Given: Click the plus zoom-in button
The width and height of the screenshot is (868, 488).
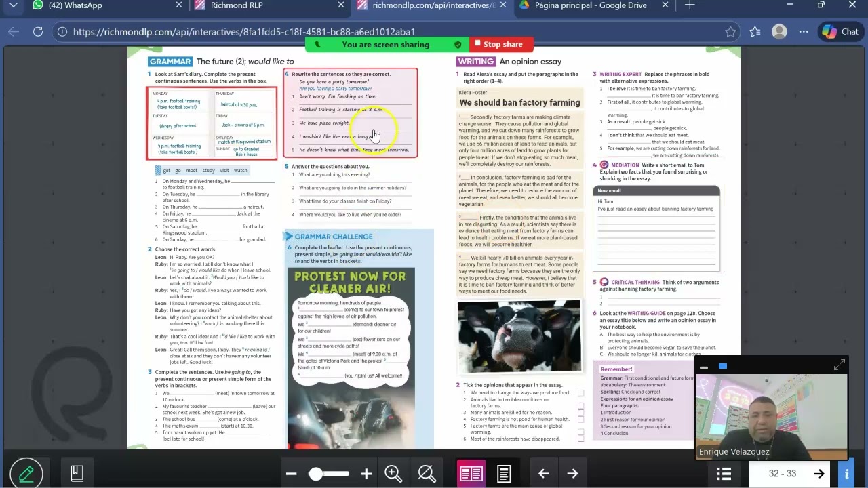Looking at the screenshot, I should [x=366, y=474].
